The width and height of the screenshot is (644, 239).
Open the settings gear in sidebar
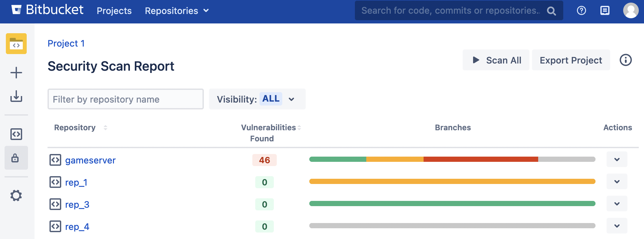pos(16,195)
